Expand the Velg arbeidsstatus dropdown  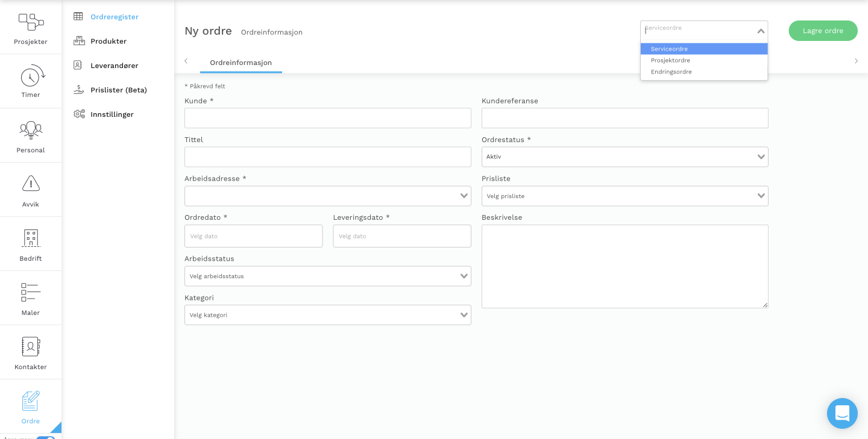coord(328,276)
